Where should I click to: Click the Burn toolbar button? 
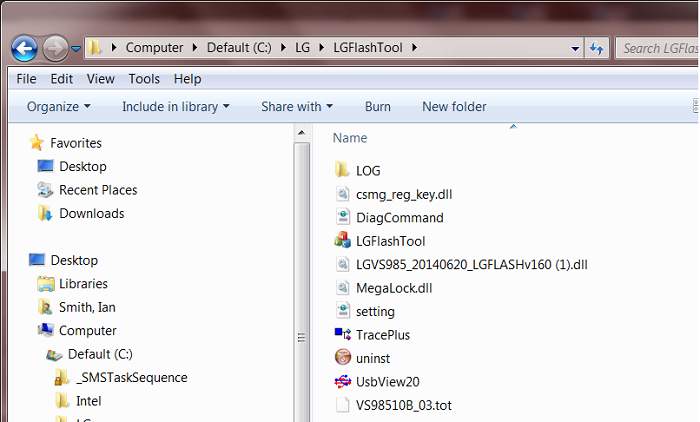377,107
